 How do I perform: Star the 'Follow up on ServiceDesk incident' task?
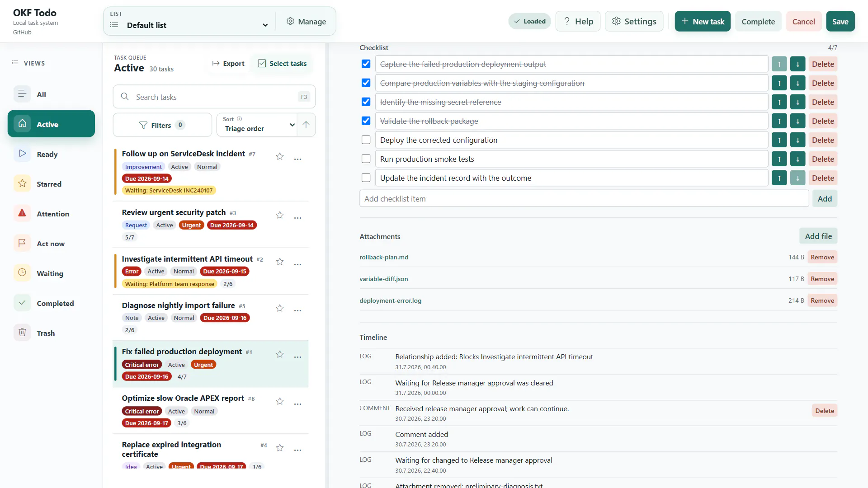280,156
